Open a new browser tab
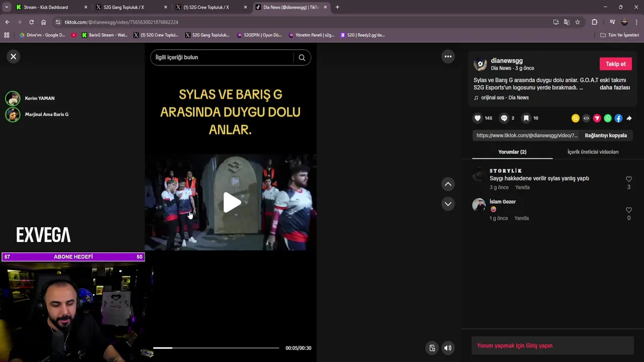644x362 pixels. 337,7
